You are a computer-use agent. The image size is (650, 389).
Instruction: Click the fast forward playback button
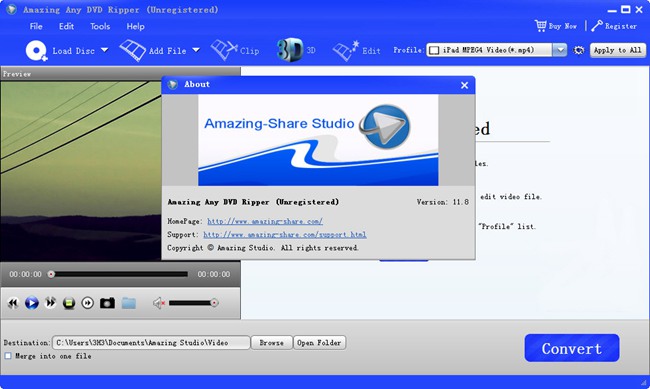[x=50, y=303]
